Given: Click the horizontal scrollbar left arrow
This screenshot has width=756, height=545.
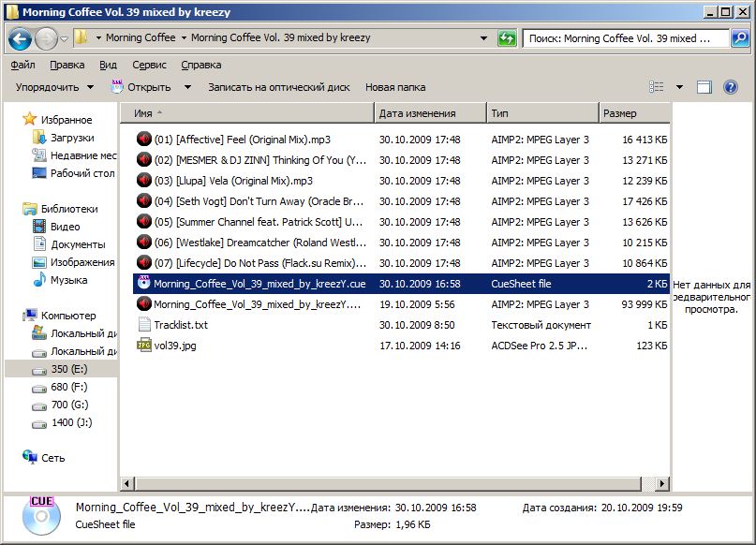Looking at the screenshot, I should click(127, 483).
